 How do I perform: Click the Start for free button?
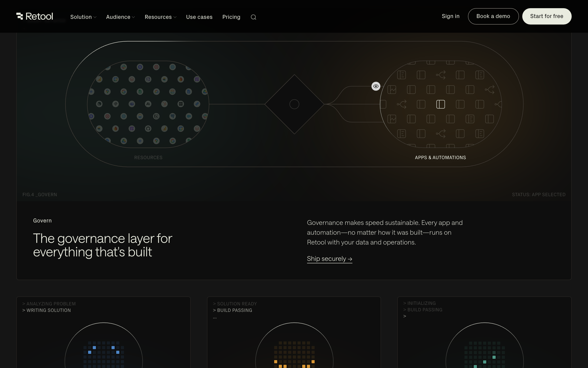click(x=547, y=16)
